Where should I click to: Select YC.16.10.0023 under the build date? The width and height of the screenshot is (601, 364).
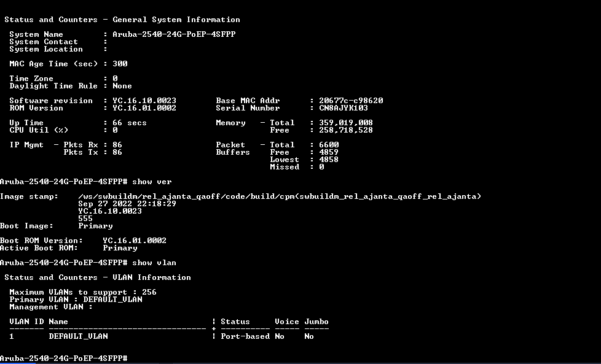point(110,211)
